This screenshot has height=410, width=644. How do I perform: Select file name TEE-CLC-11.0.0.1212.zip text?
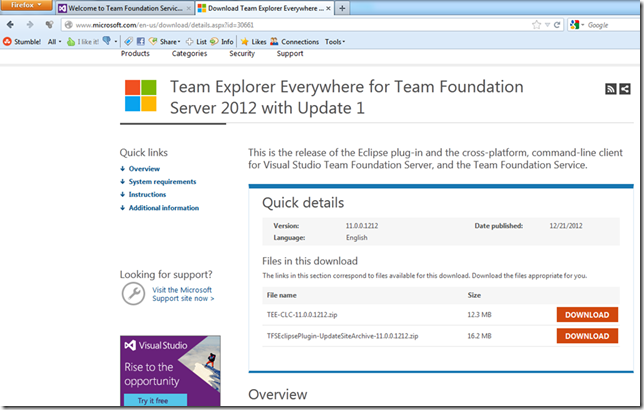point(302,315)
